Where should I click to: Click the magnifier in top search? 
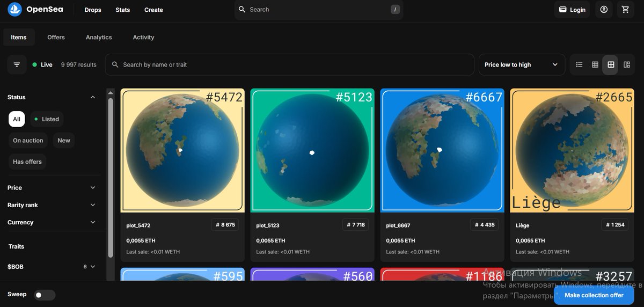(x=242, y=10)
